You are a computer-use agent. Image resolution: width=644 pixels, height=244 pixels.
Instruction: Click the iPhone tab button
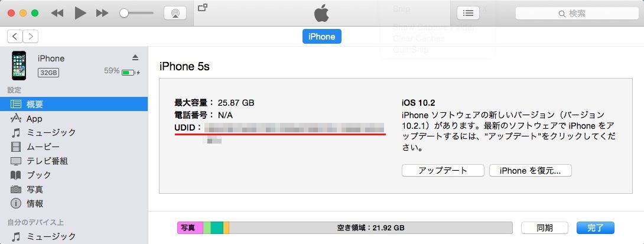click(321, 37)
